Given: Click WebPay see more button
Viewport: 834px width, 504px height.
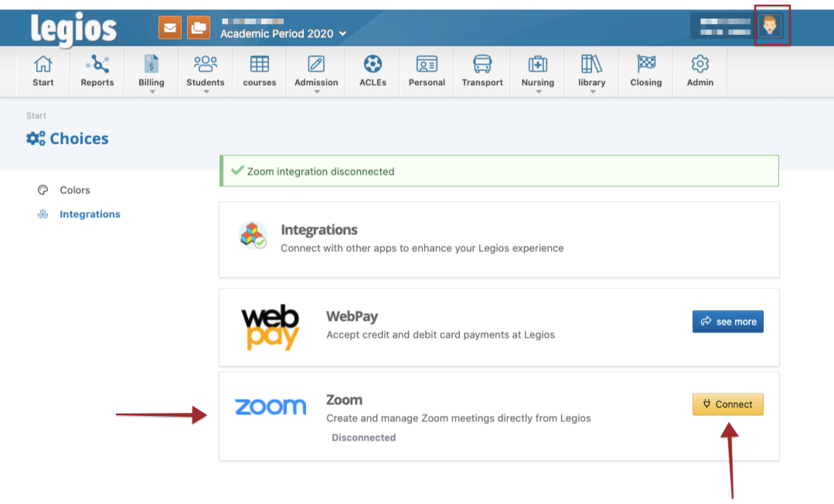Looking at the screenshot, I should point(727,322).
